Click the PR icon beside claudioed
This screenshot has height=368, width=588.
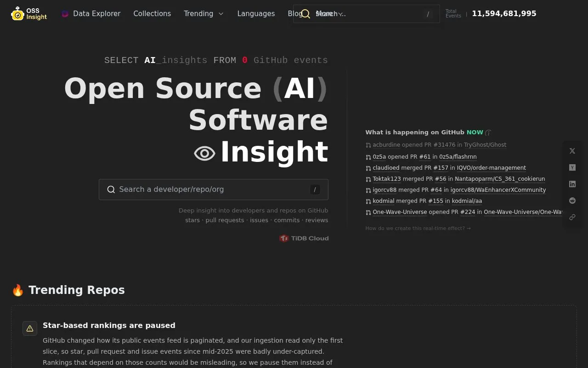[x=368, y=168]
